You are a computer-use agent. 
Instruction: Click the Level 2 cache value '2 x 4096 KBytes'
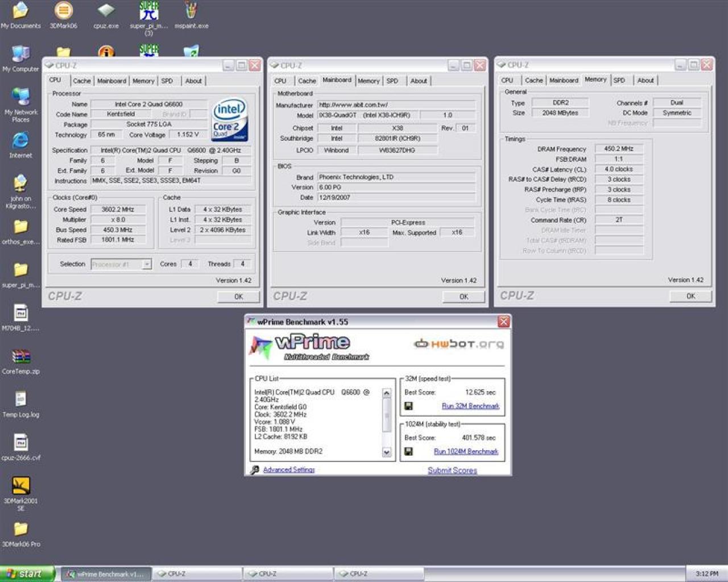point(222,230)
